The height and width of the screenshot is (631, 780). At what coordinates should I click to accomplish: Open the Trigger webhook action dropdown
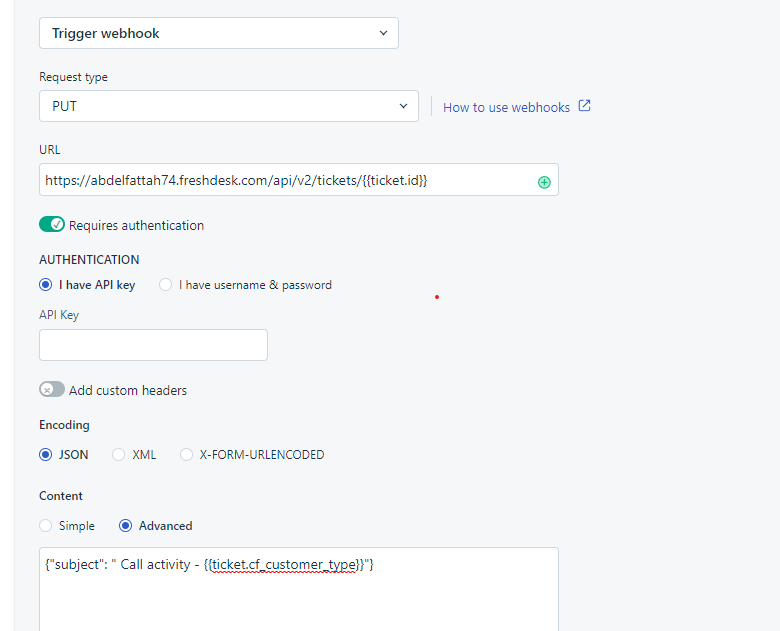[219, 33]
